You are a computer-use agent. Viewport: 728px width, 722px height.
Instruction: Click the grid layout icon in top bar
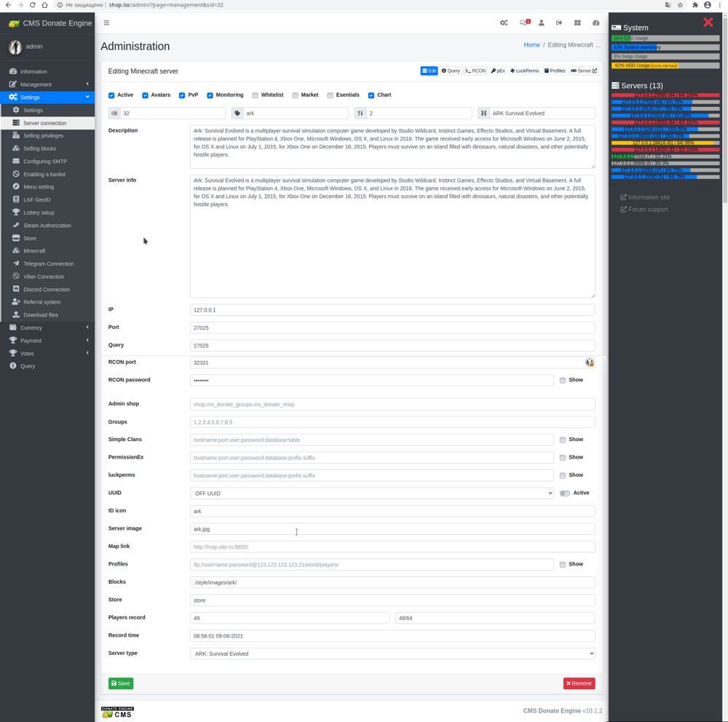coord(577,23)
